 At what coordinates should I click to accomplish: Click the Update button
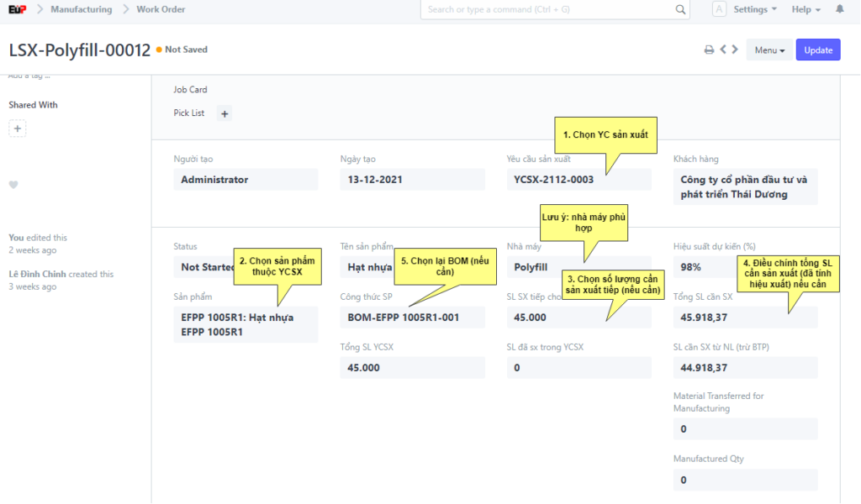click(x=817, y=50)
